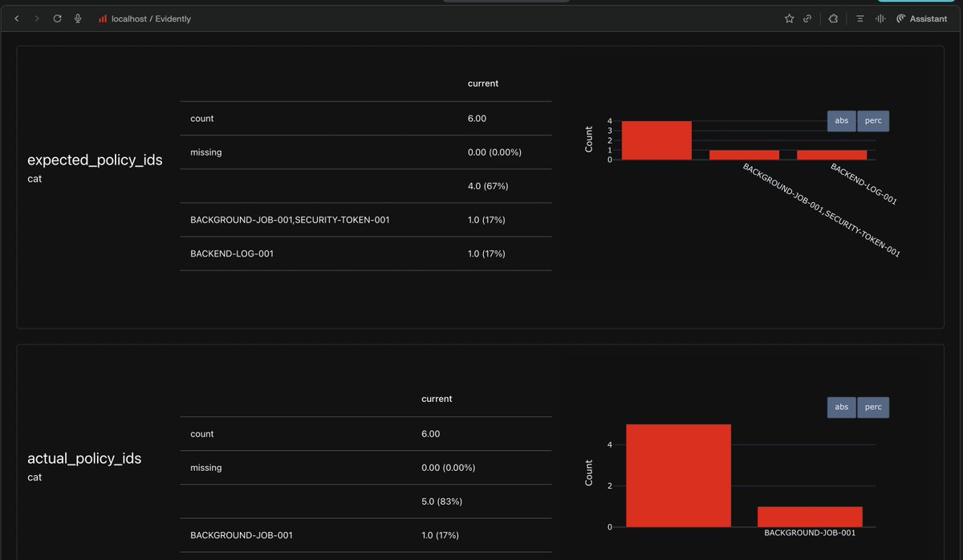Click the tallest bar in expected_policy_ids chart
Viewport: 963px width, 560px height.
(656, 140)
